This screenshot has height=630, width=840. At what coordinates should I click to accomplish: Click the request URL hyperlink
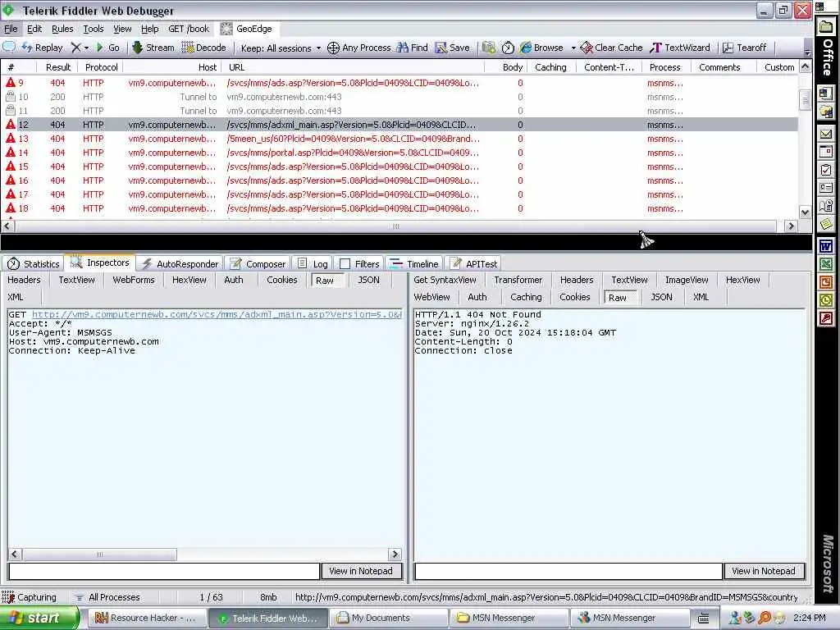point(217,314)
